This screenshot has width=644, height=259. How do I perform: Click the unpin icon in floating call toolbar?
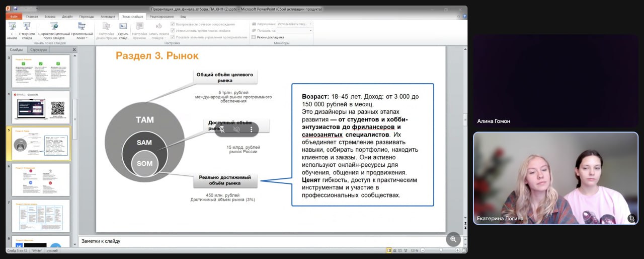coord(221,129)
